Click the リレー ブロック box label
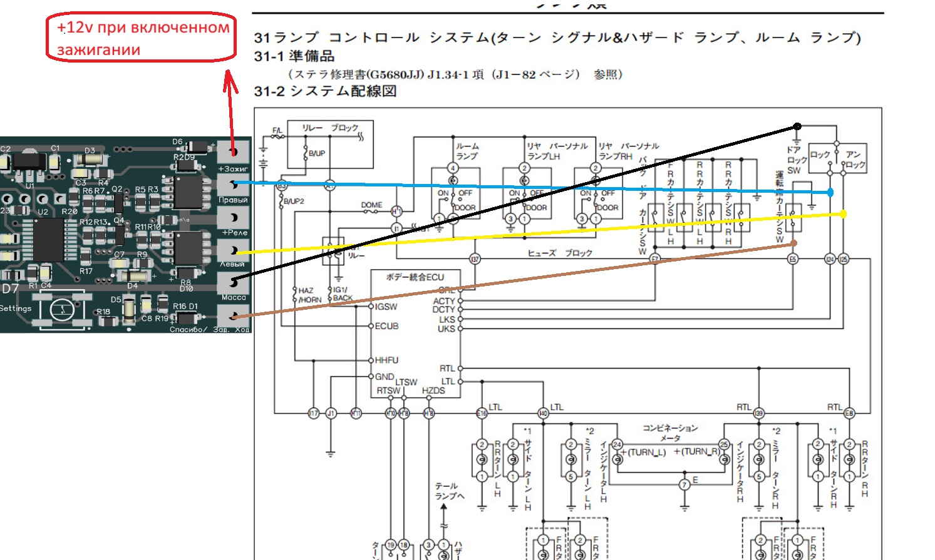 [329, 128]
